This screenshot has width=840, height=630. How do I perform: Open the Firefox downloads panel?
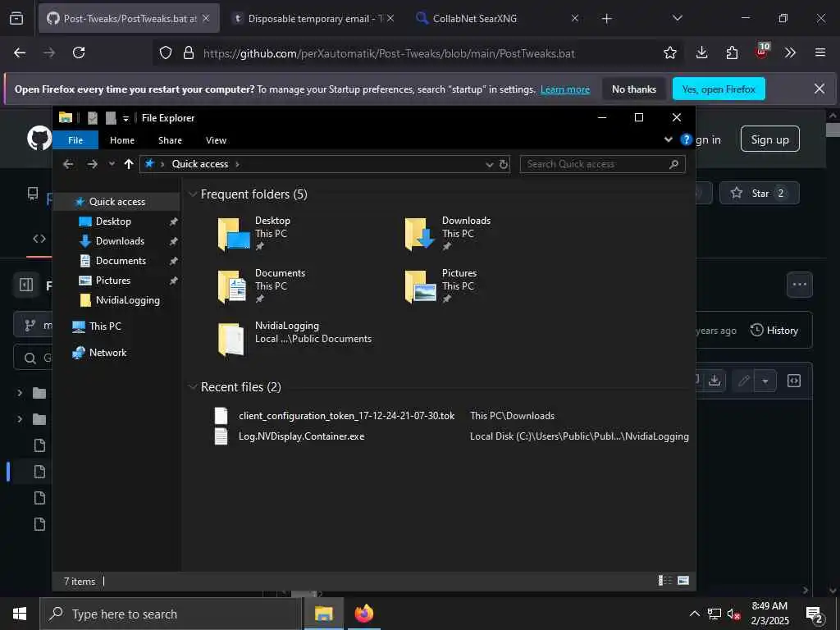(x=702, y=52)
